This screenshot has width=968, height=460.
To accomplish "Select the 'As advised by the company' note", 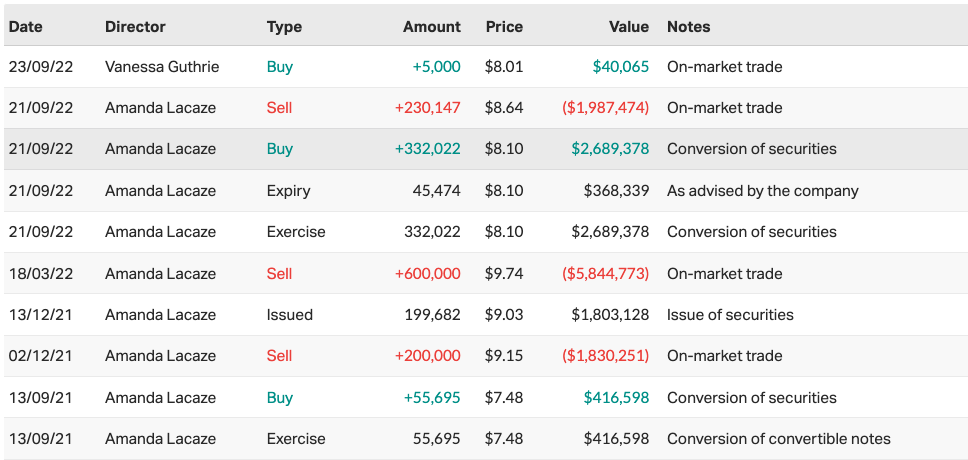I will (762, 191).
